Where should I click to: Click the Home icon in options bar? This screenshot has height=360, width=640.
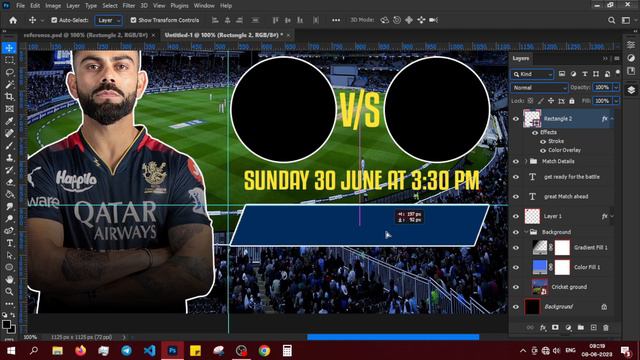point(13,20)
